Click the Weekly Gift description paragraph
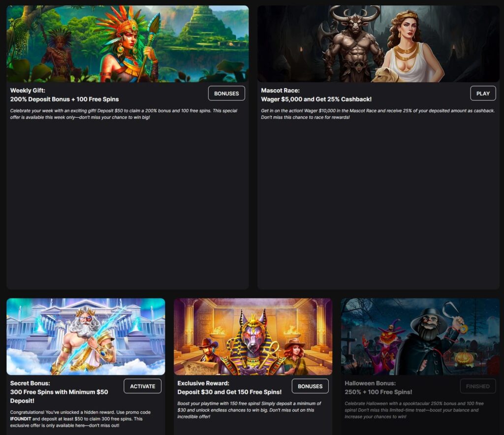 pyautogui.click(x=123, y=114)
